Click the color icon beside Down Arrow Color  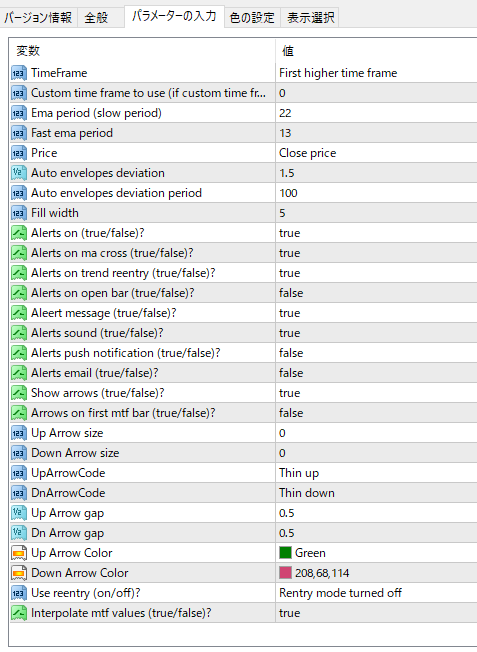19,573
